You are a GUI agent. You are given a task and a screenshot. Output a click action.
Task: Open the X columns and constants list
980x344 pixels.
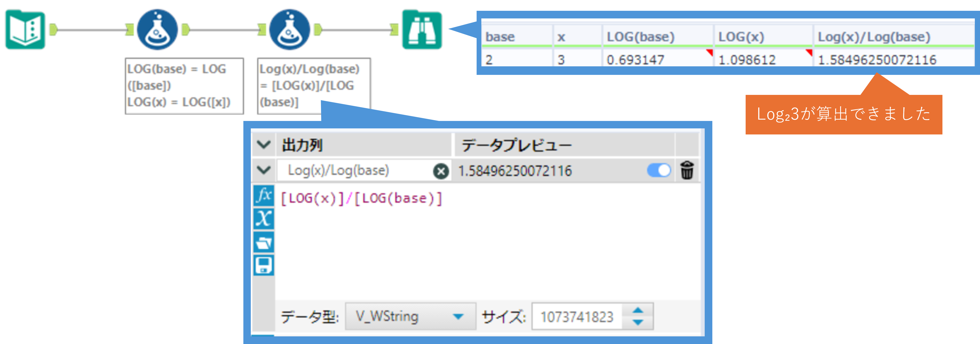pyautogui.click(x=264, y=219)
